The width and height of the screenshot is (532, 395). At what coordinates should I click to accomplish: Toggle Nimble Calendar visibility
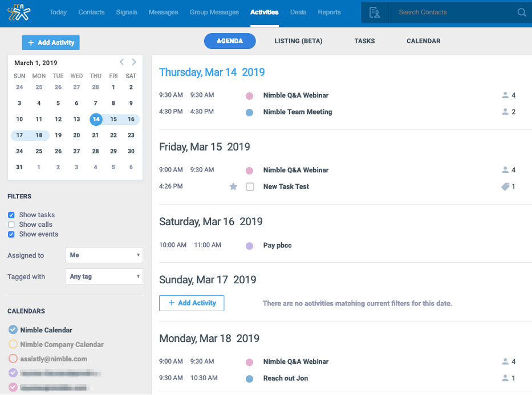[x=13, y=329]
